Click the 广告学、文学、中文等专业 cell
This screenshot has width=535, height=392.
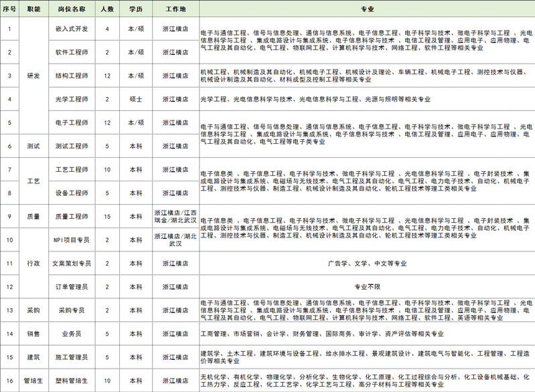coord(367,264)
